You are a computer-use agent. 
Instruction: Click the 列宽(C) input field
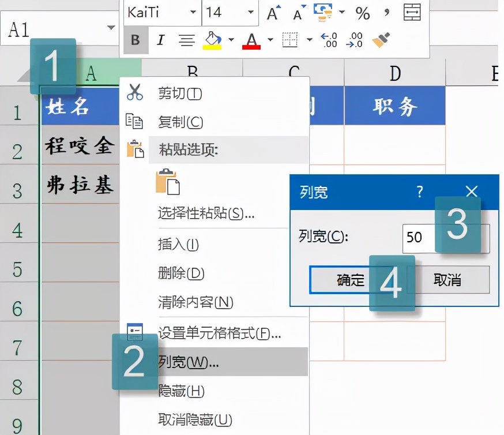(x=446, y=238)
